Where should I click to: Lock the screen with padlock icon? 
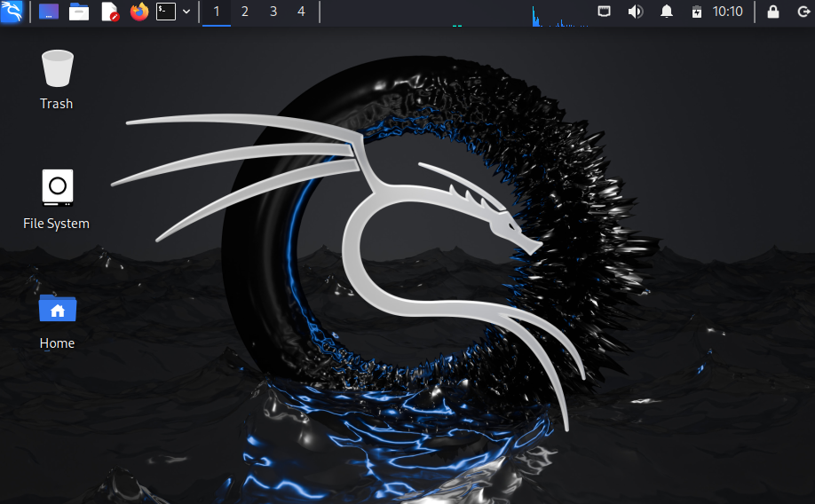tap(773, 12)
